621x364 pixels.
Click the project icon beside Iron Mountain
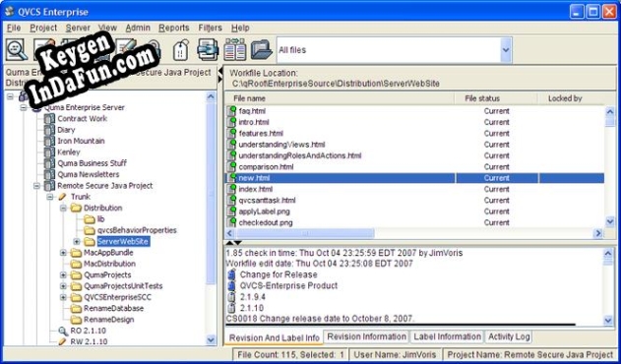[49, 141]
